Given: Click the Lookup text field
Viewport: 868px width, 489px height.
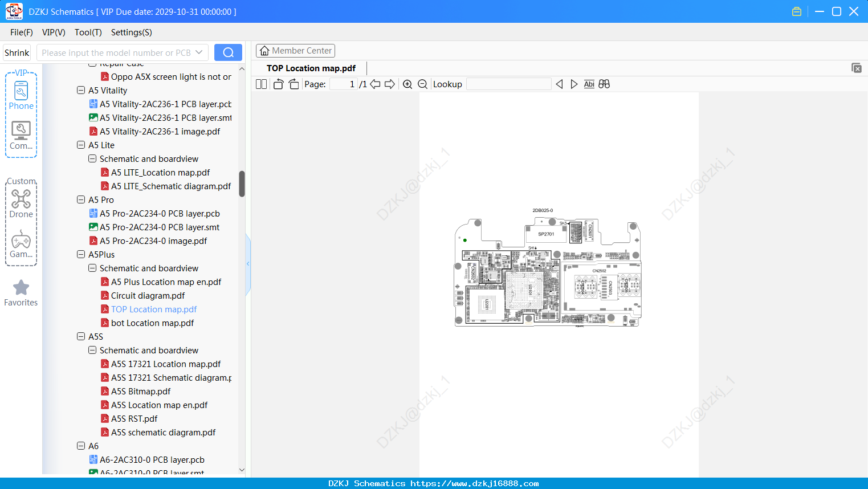Looking at the screenshot, I should [x=509, y=84].
